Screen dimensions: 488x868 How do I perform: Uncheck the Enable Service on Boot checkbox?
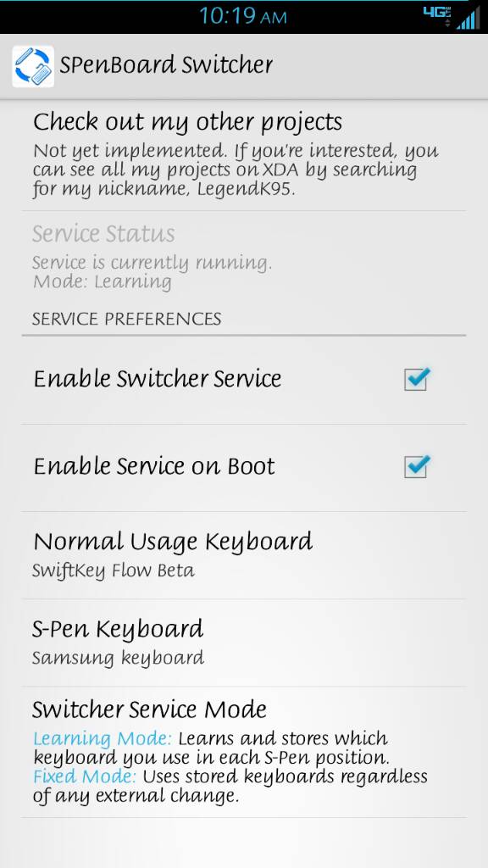click(417, 467)
